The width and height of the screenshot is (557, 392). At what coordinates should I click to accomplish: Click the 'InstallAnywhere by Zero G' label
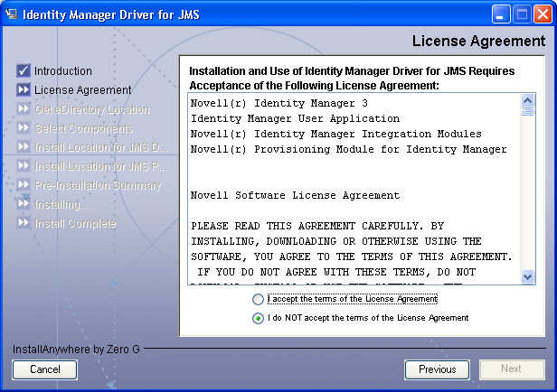click(x=76, y=350)
